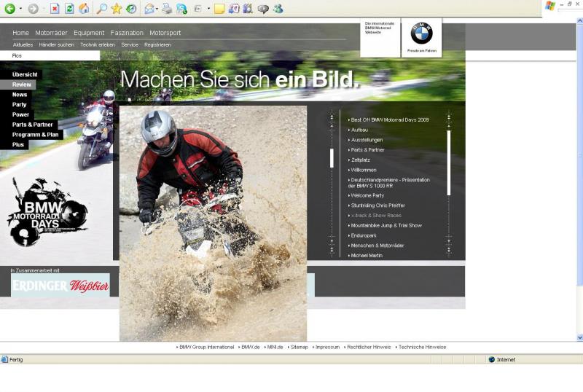Click the Mail envelope icon
This screenshot has width=583, height=392.
point(149,9)
